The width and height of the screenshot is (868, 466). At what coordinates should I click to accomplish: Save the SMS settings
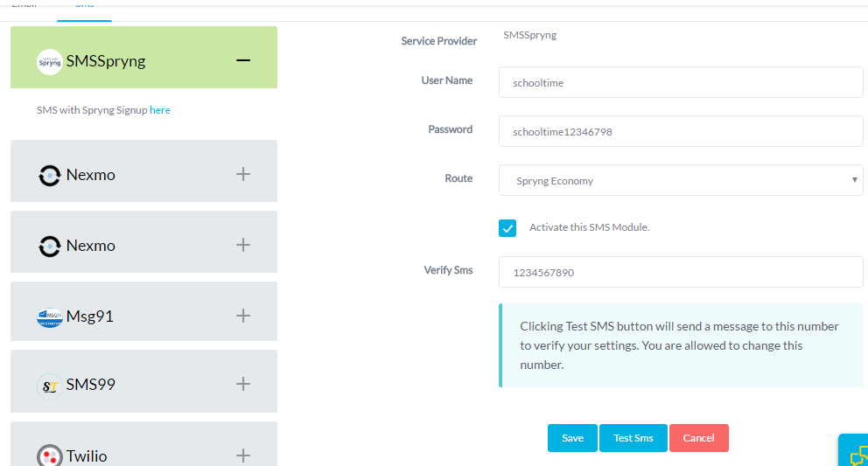[572, 438]
